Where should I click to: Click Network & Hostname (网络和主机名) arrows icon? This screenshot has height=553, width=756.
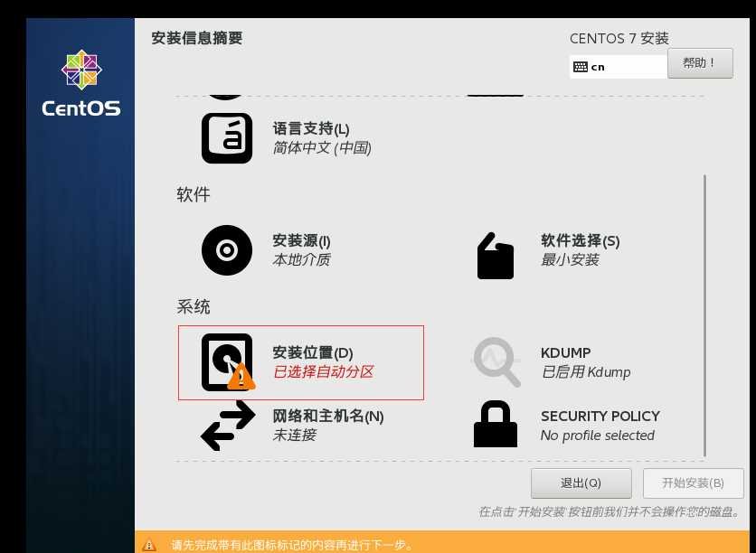[x=228, y=426]
